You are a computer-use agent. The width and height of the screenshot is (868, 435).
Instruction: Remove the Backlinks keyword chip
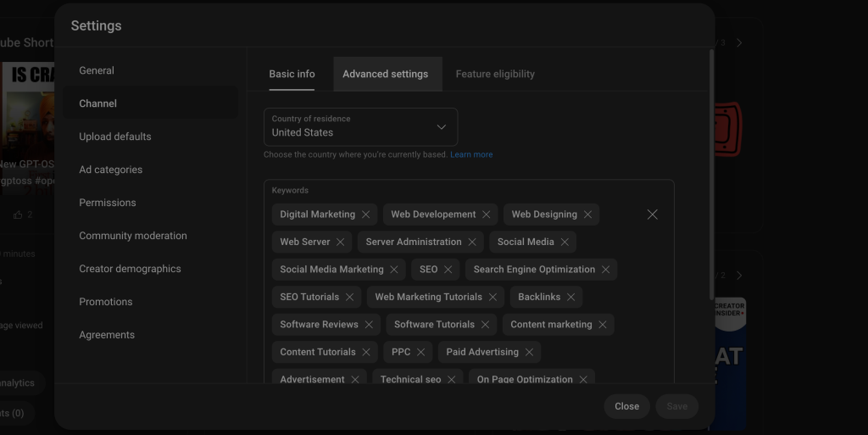tap(570, 297)
